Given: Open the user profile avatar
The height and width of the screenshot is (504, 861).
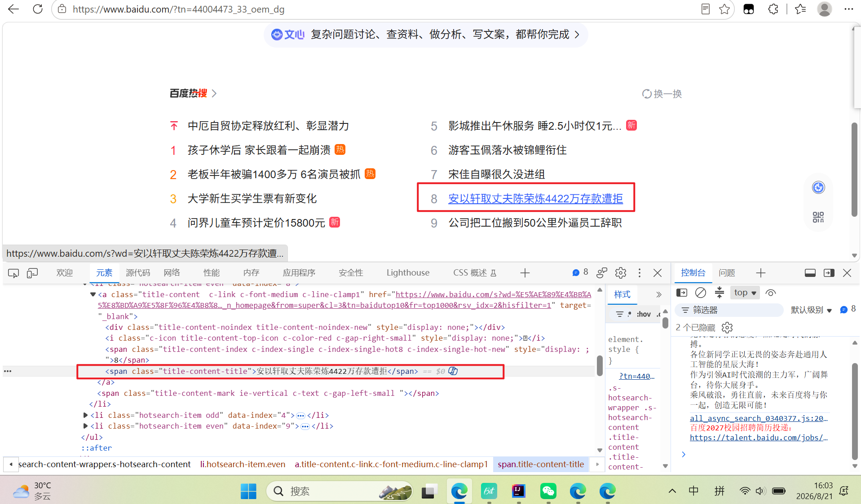Looking at the screenshot, I should [825, 9].
